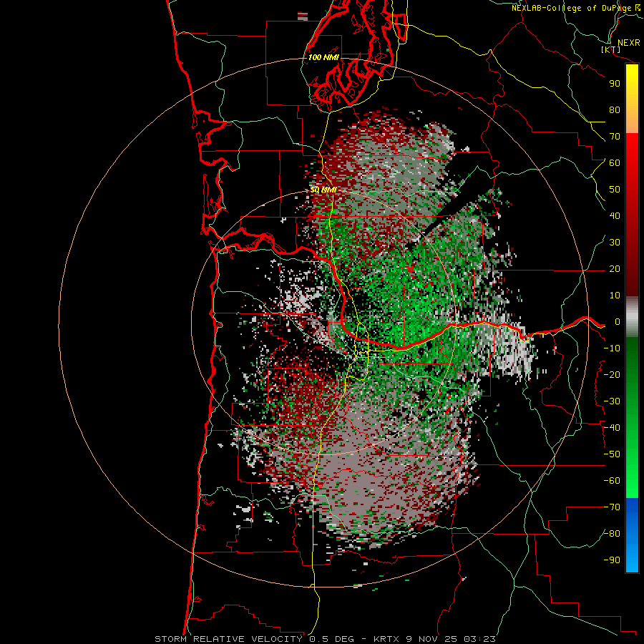Click "0.5 DEG" elevation angle in the caption
Image resolution: width=644 pixels, height=644 pixels.
coord(333,639)
